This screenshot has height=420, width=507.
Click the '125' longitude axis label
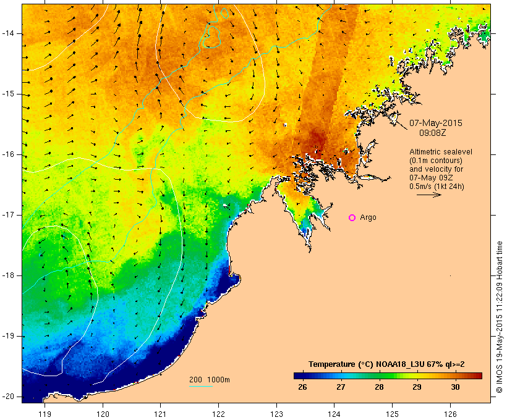point(393,414)
